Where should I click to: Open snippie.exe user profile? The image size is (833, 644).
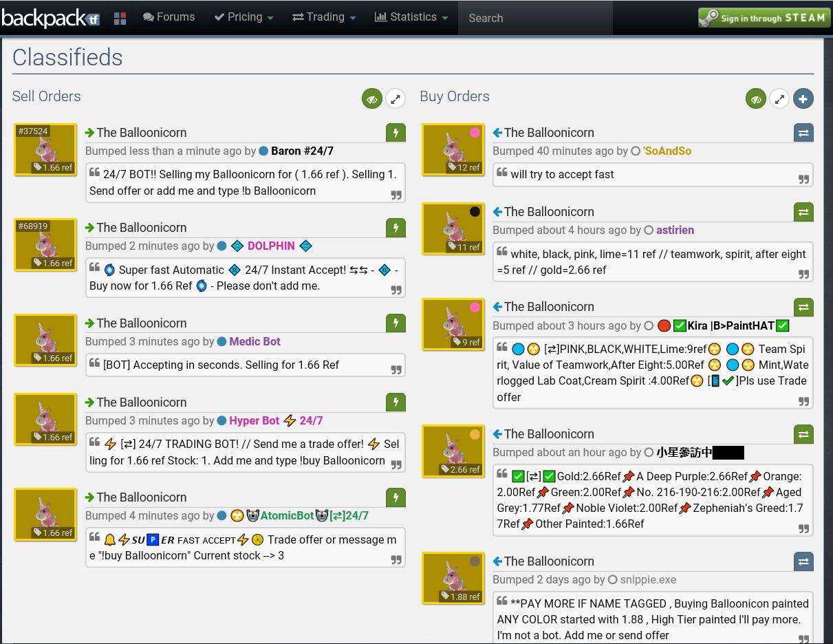648,579
